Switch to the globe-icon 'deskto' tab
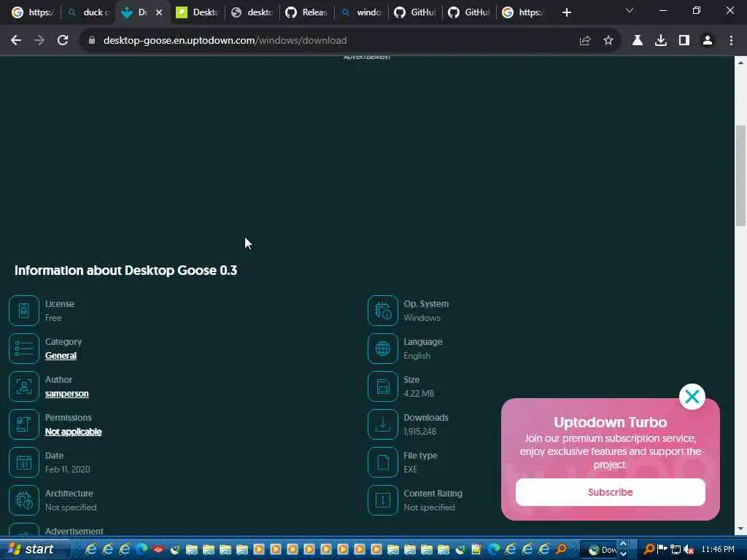 252,12
